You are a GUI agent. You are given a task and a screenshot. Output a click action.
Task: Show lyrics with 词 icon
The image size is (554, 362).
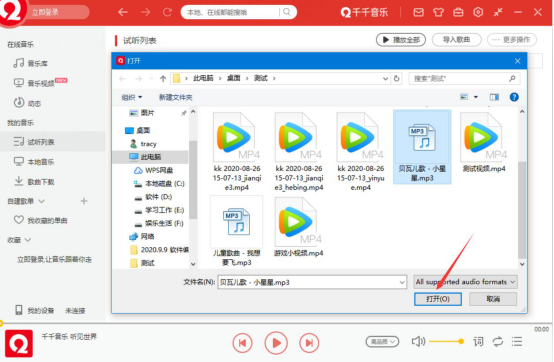(x=478, y=342)
